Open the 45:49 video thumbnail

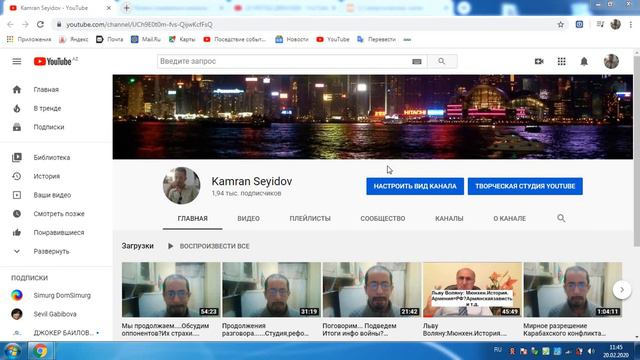point(472,289)
